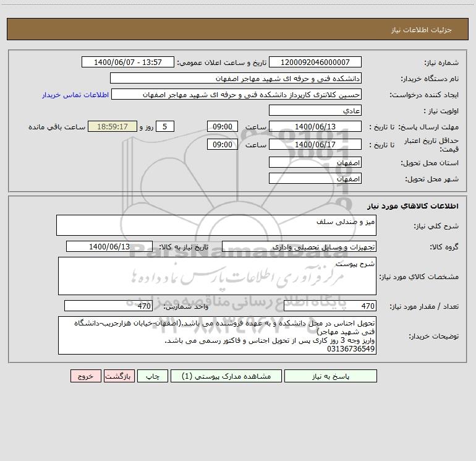
Task: Click the goods need date field 1400/06/13
Action: (109, 246)
